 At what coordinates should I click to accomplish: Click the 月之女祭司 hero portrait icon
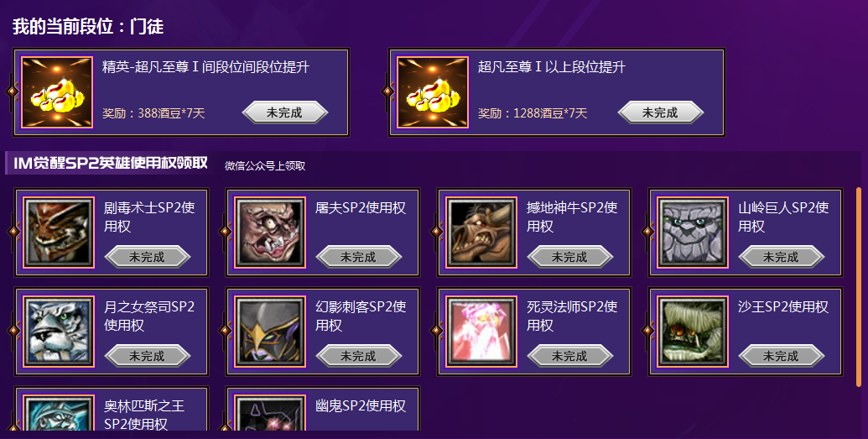click(x=59, y=332)
